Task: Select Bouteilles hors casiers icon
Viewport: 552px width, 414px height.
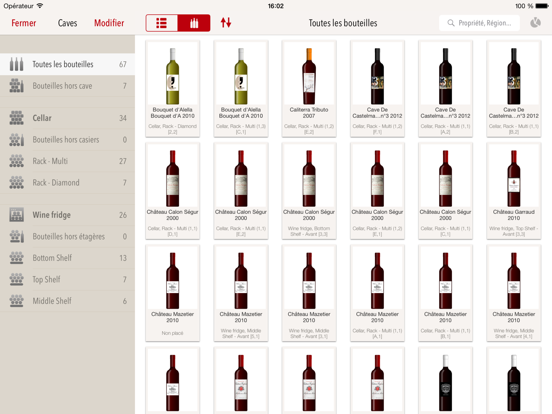Action: click(17, 140)
